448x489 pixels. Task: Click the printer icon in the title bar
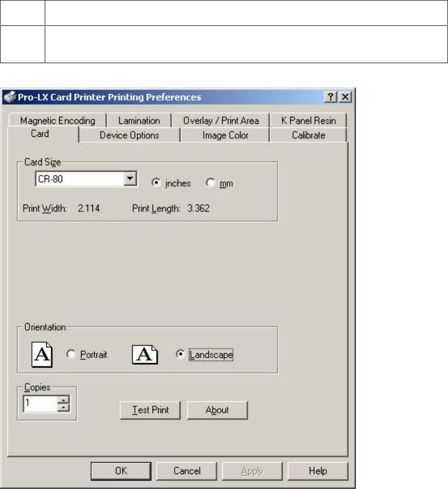pos(9,97)
